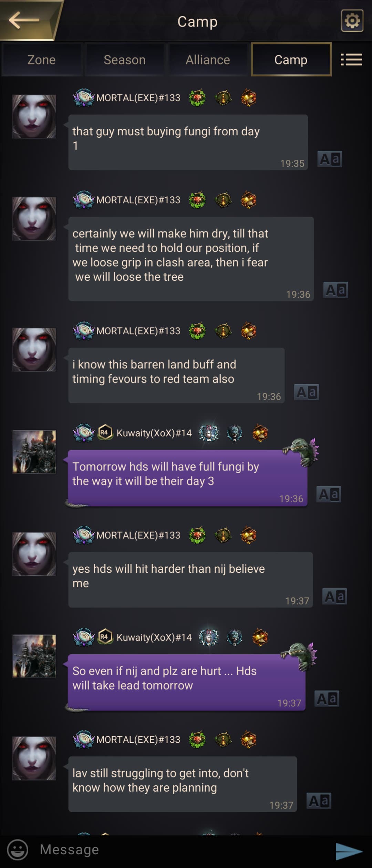Translate 'yes hds will hit harder' message

click(x=334, y=596)
